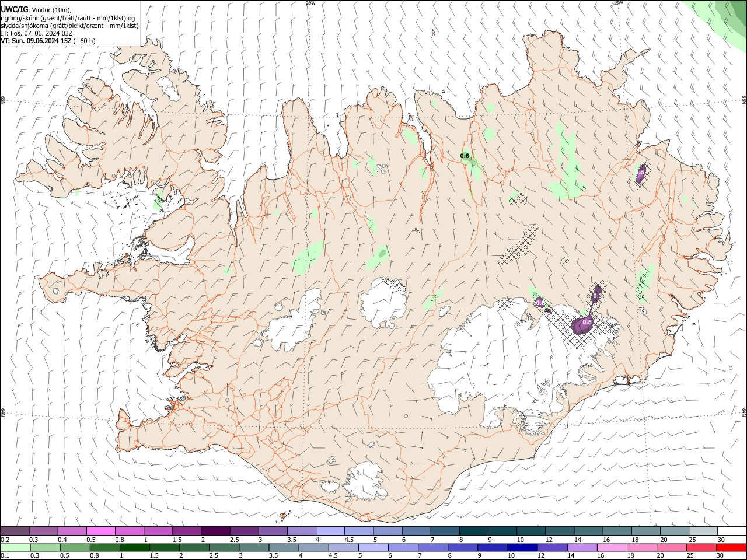Click the 'UWC/IG: Vindur (10m)' title text

pos(36,9)
